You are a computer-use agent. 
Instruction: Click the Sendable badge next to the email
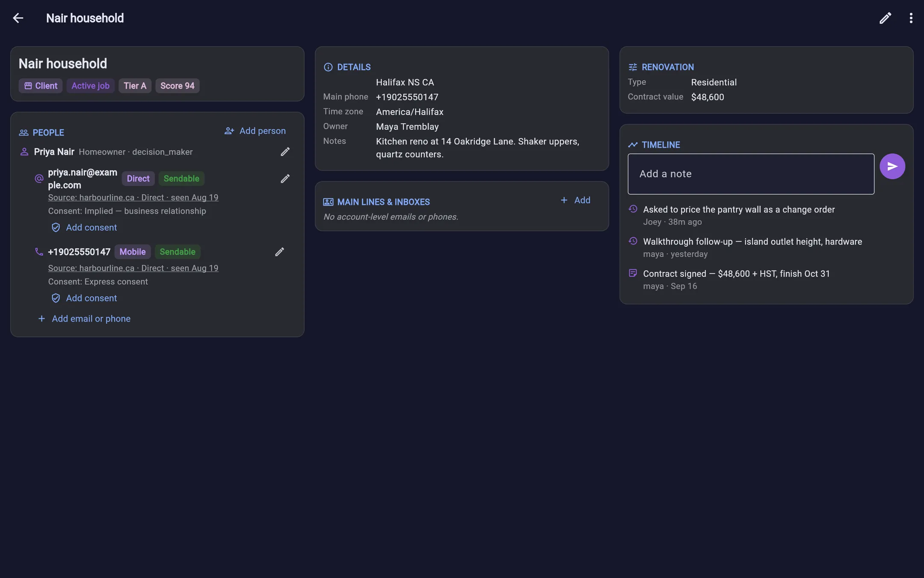click(x=181, y=179)
